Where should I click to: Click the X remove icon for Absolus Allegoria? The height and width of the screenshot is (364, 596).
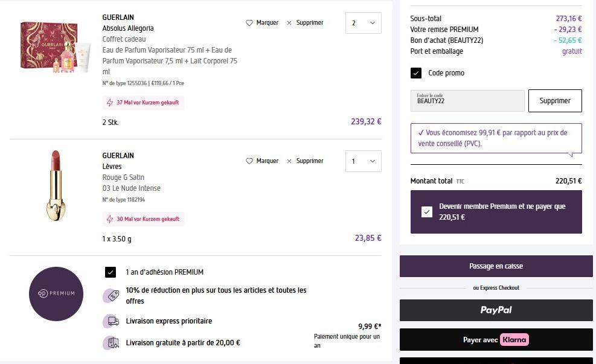pos(289,23)
